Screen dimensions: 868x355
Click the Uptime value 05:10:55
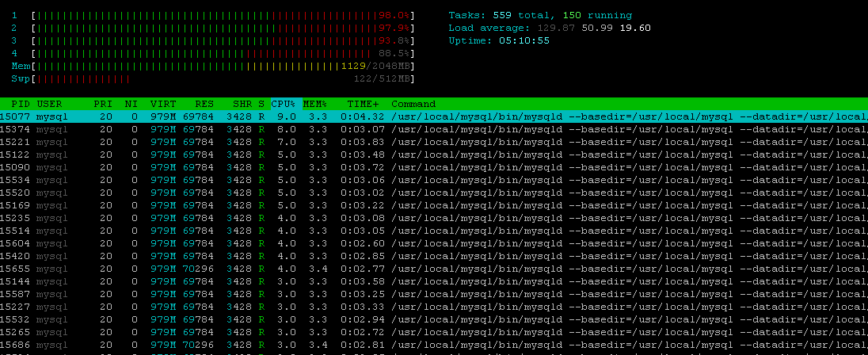pyautogui.click(x=524, y=41)
